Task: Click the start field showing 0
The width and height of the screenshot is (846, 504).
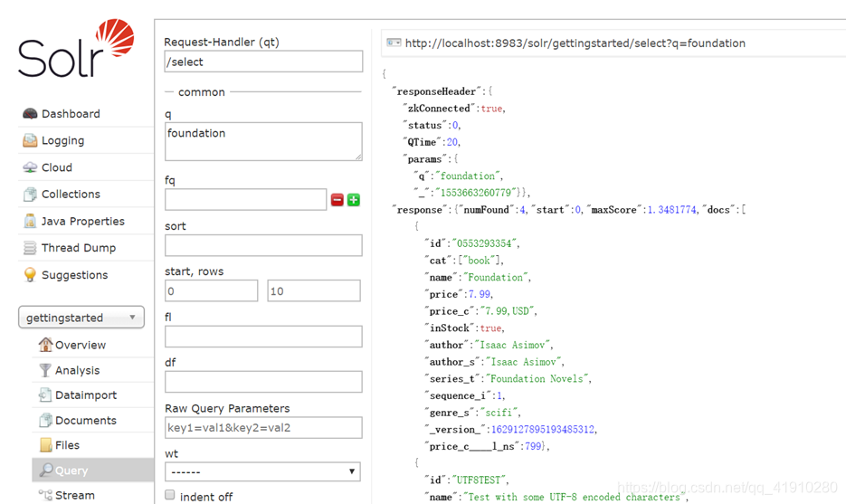Action: [212, 290]
